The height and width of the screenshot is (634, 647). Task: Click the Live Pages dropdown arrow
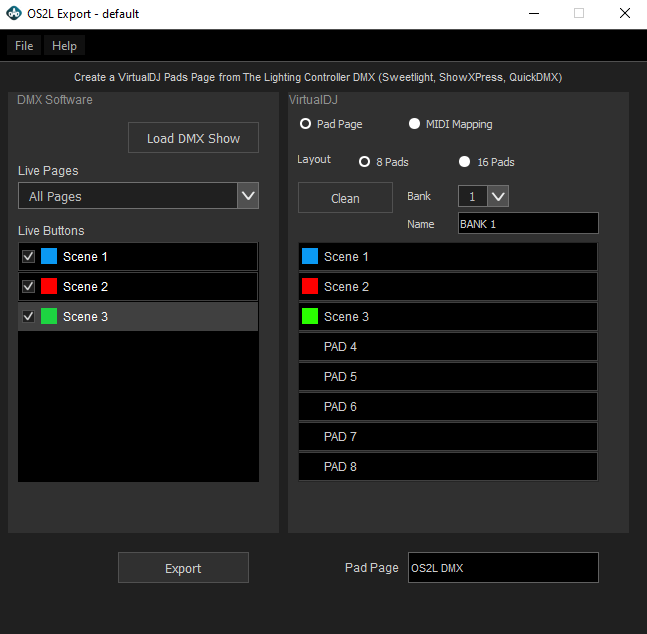point(248,196)
